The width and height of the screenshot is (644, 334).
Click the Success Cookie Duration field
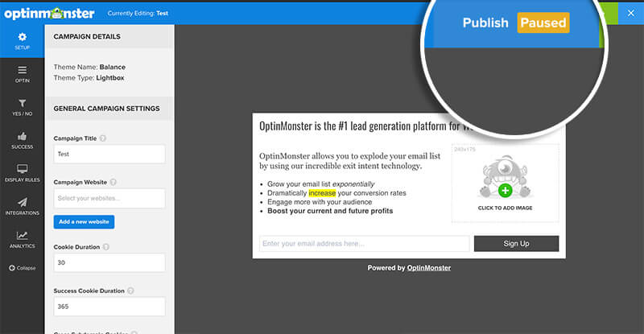[x=109, y=307]
